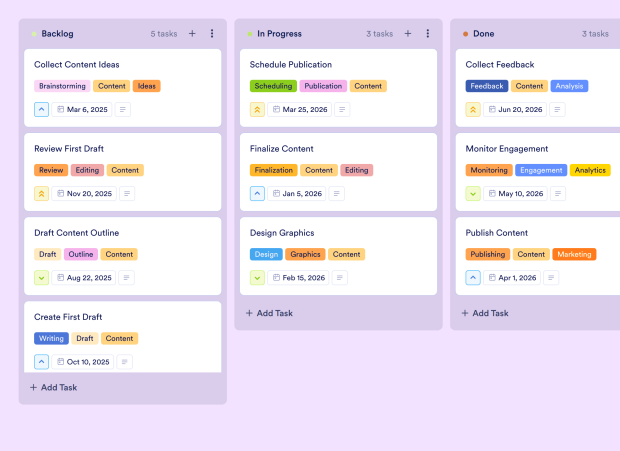Click description icon on Collect Content Ideas card
Image resolution: width=620 pixels, height=451 pixels.
click(x=124, y=110)
